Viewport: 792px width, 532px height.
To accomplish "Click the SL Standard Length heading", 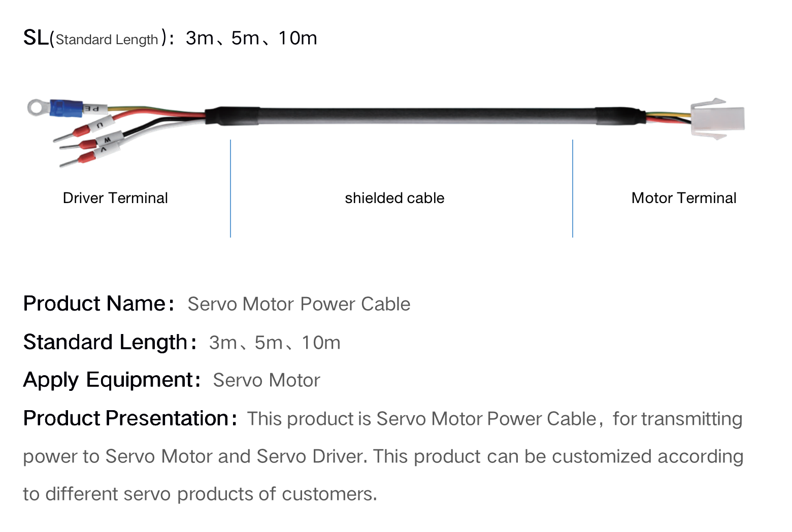I will point(170,38).
